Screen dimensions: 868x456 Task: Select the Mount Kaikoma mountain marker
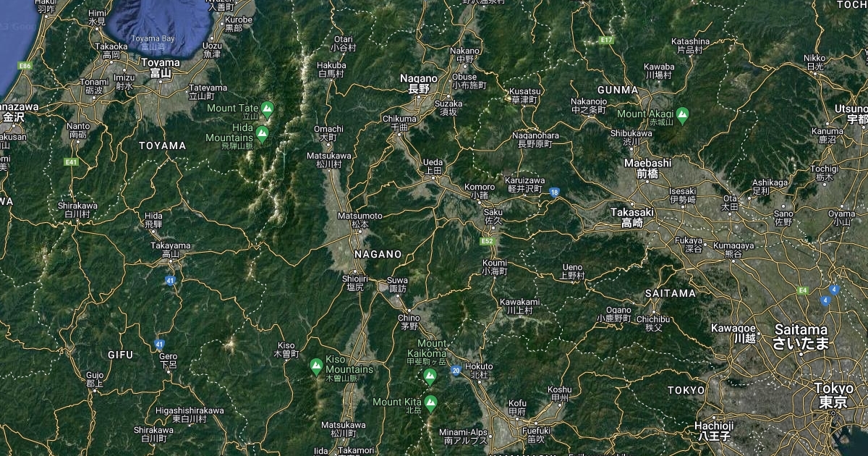[x=430, y=376]
